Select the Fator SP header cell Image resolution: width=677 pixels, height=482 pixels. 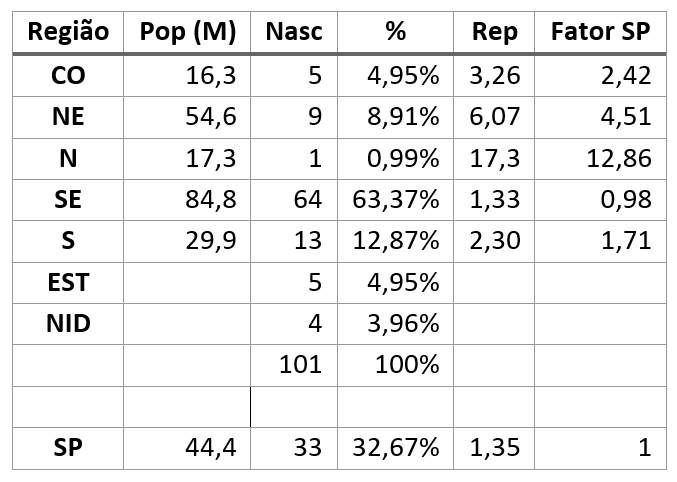[x=601, y=32]
